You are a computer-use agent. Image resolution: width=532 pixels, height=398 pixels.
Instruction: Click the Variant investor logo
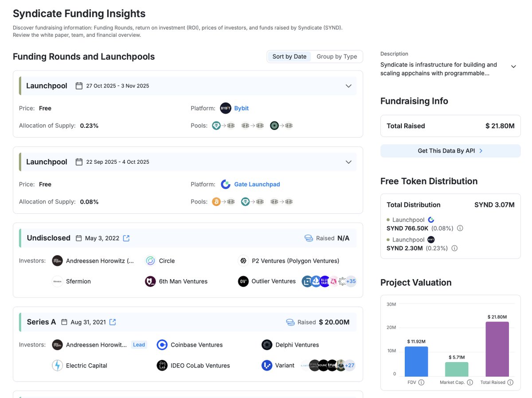coord(266,366)
